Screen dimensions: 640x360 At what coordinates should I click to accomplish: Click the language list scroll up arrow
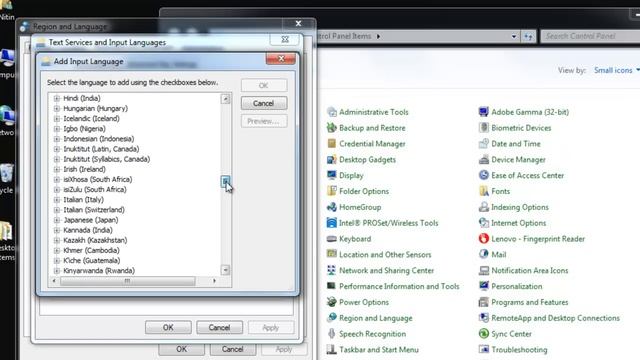225,99
